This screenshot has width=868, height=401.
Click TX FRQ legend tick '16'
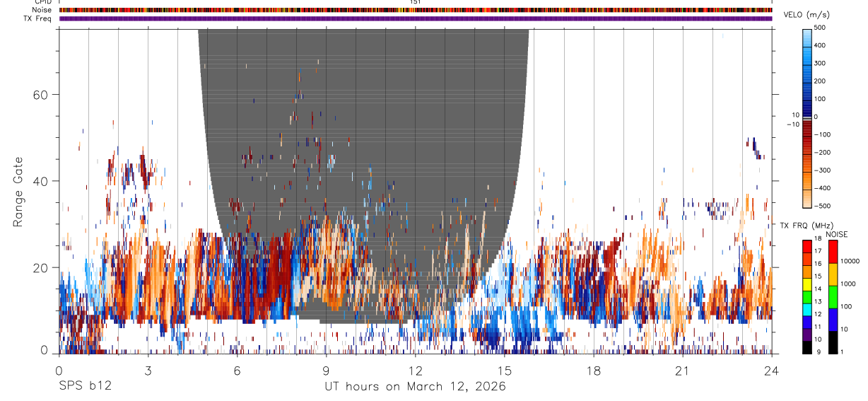click(x=819, y=264)
